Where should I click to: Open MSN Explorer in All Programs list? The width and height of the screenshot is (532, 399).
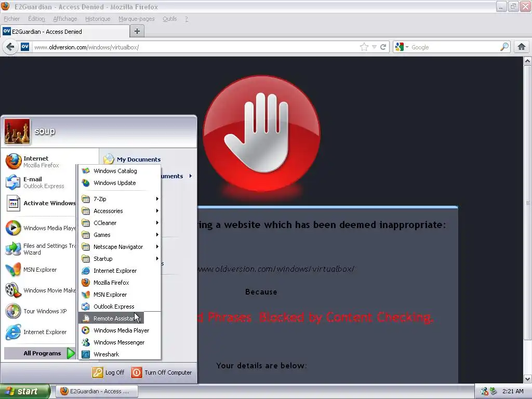(119, 295)
